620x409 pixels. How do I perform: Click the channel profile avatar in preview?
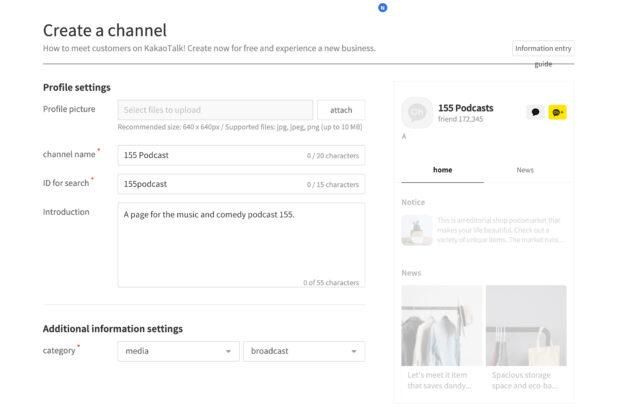(x=417, y=113)
